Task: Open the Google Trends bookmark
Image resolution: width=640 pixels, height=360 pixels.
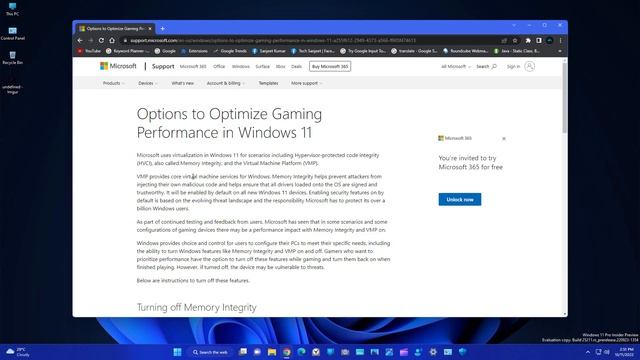Action: 230,51
